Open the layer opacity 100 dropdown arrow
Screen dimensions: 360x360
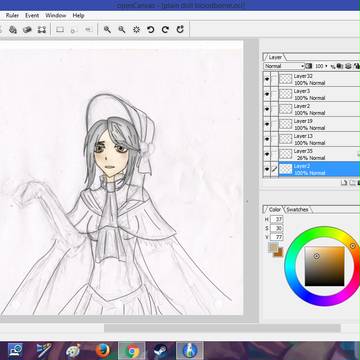pos(326,66)
